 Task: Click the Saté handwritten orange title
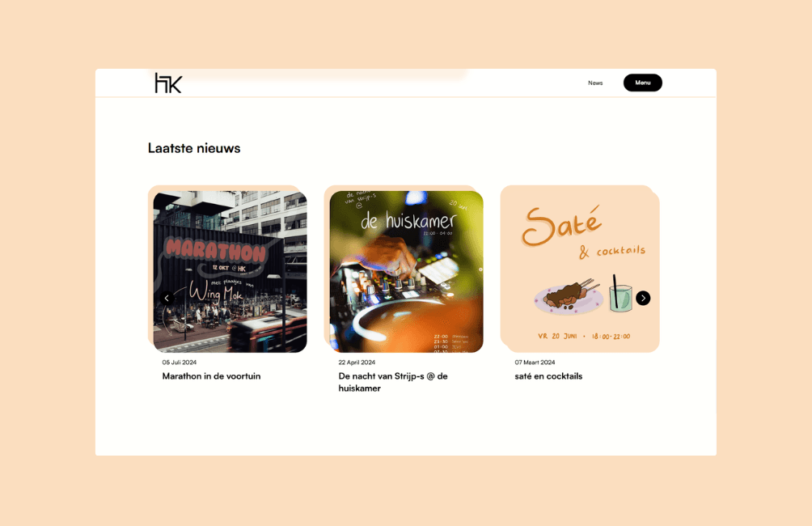[x=562, y=226]
